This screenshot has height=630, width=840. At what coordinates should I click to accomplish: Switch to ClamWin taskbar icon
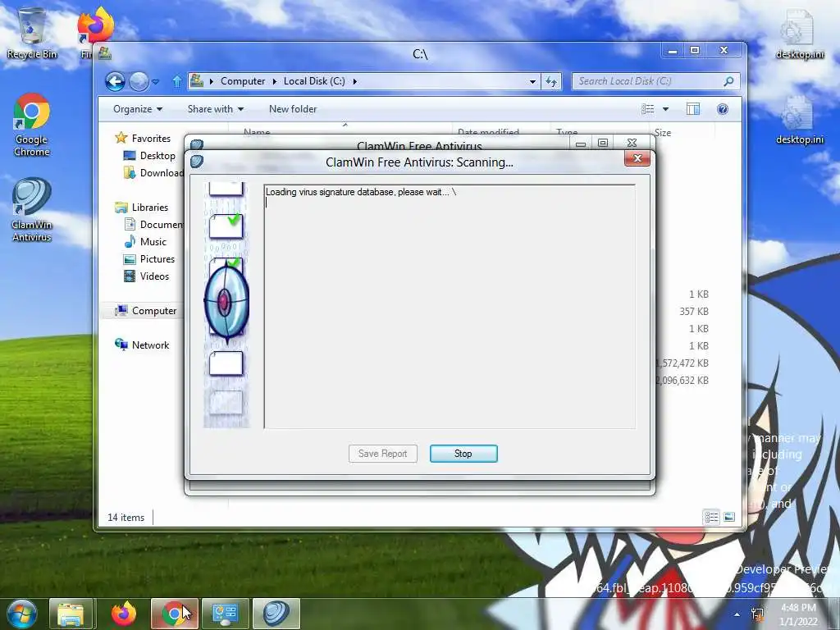[x=276, y=614]
